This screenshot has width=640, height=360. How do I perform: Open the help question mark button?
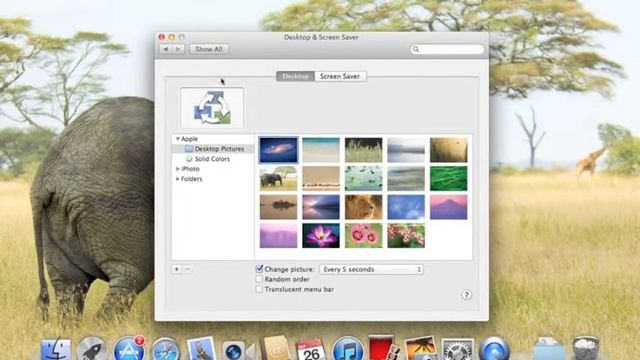click(466, 295)
